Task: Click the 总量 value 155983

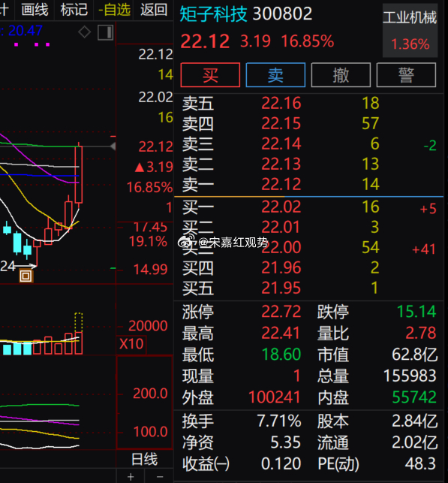Action: point(410,376)
